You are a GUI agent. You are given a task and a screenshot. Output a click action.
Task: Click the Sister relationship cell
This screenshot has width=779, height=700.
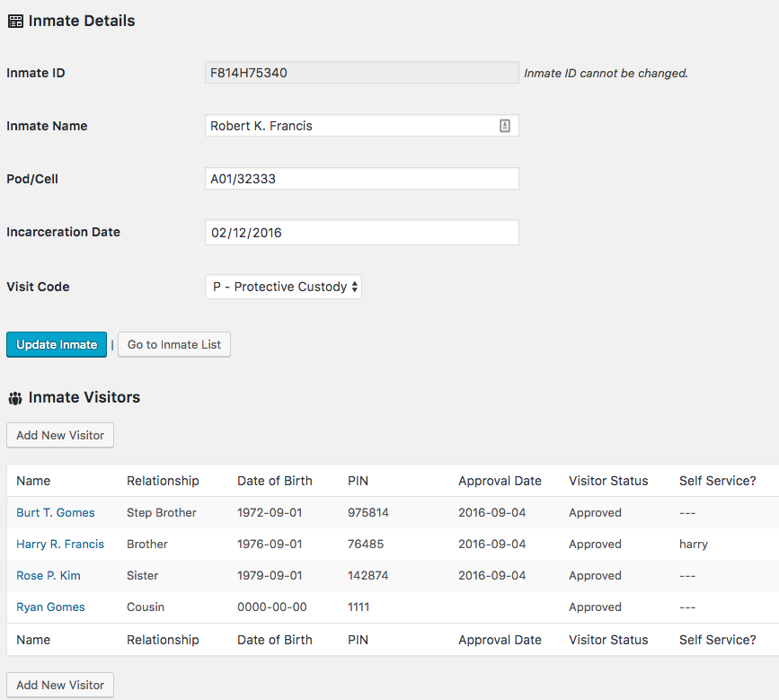(143, 575)
